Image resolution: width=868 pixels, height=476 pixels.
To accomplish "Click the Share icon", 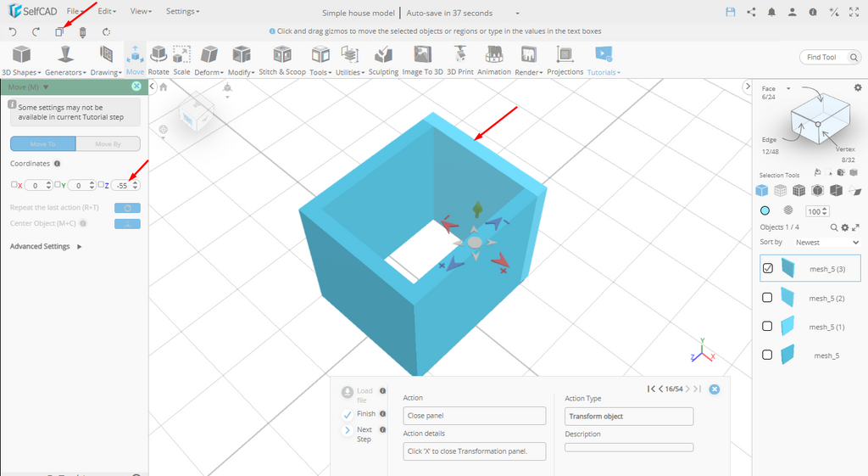I will tap(751, 12).
